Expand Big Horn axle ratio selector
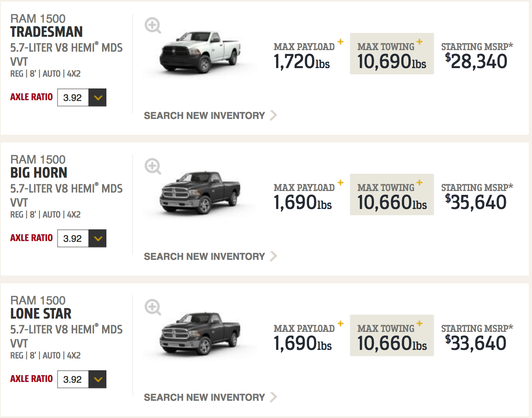Image resolution: width=532 pixels, height=418 pixels. [82, 238]
